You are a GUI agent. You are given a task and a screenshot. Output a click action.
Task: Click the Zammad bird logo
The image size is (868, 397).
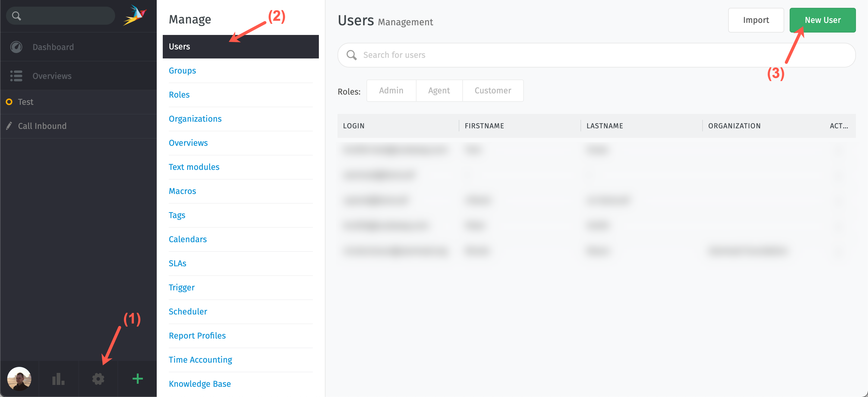tap(135, 15)
